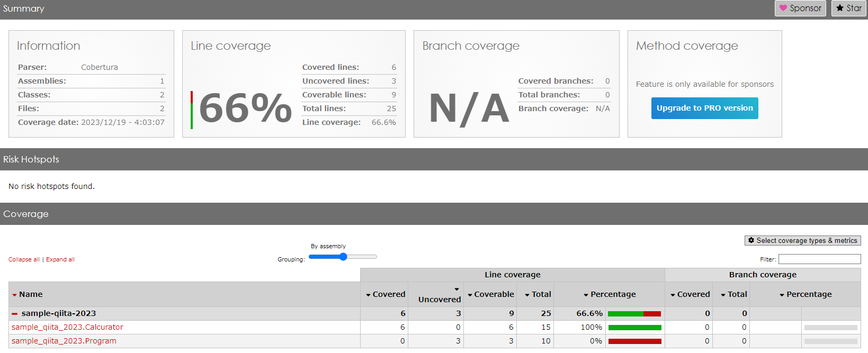The height and width of the screenshot is (353, 868).
Task: Click the Filter text field
Action: pyautogui.click(x=819, y=259)
